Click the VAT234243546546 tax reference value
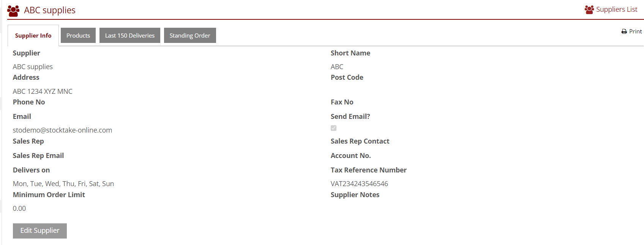Image resolution: width=644 pixels, height=245 pixels. click(359, 184)
